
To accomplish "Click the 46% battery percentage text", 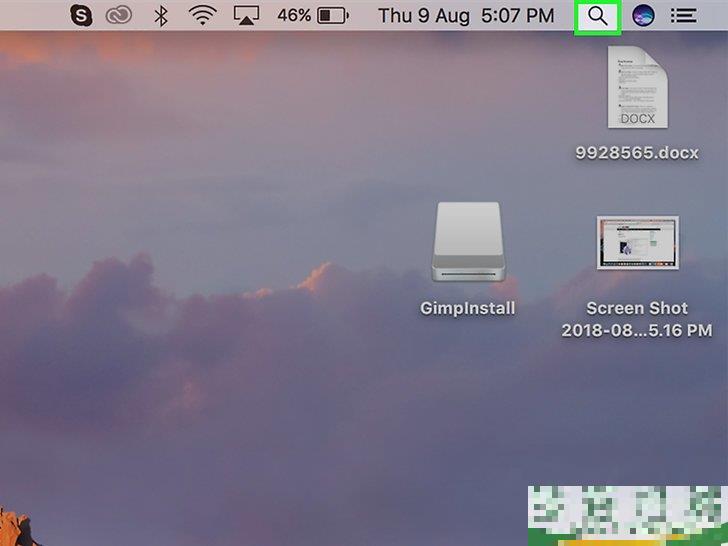I will (294, 16).
